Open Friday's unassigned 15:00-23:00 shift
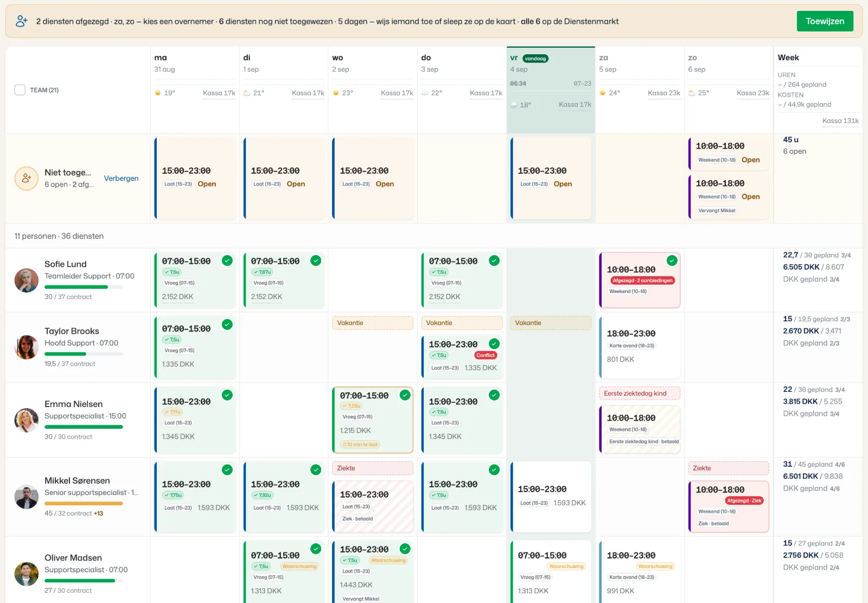868x603 pixels. pos(551,178)
